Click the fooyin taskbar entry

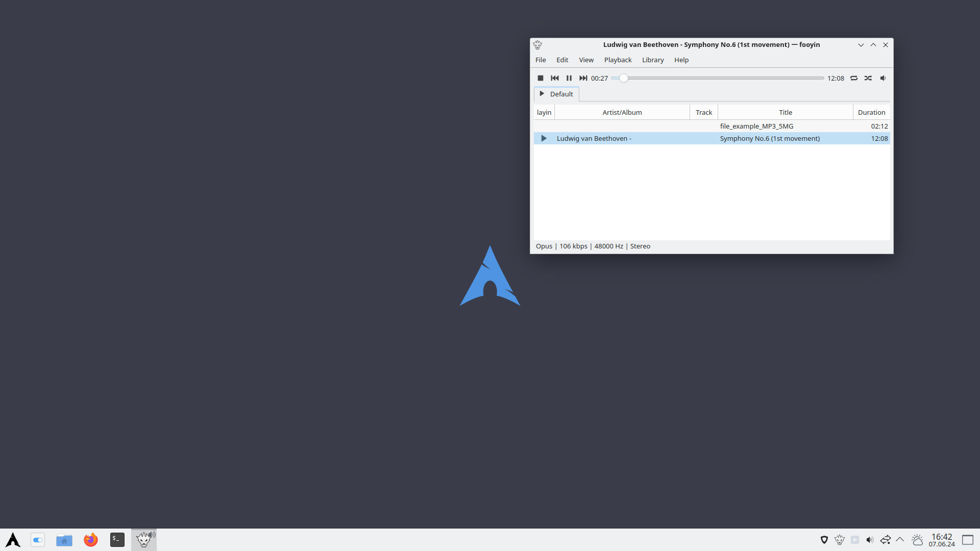144,540
